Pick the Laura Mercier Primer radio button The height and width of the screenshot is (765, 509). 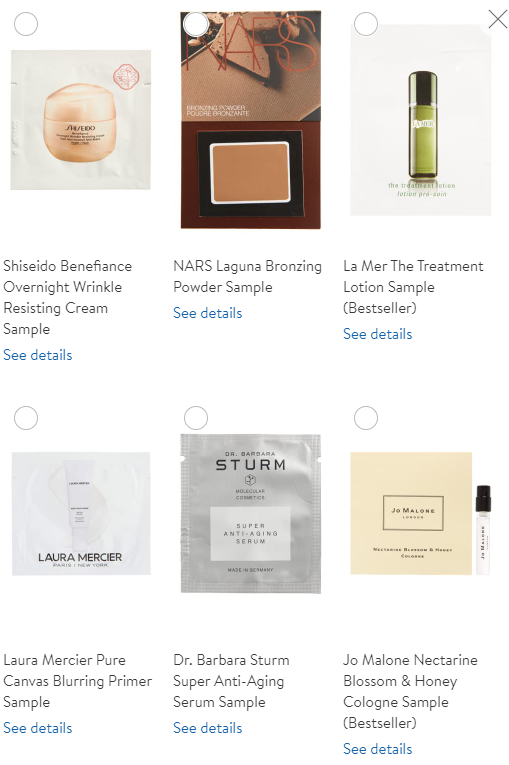(26, 418)
